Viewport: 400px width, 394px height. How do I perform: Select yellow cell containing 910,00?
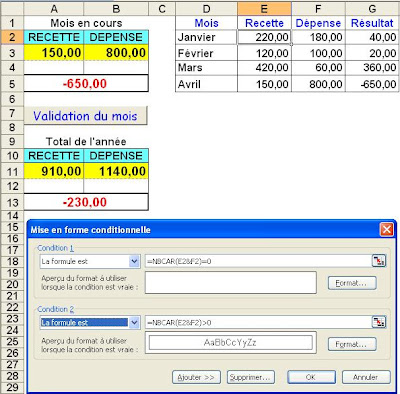point(54,171)
